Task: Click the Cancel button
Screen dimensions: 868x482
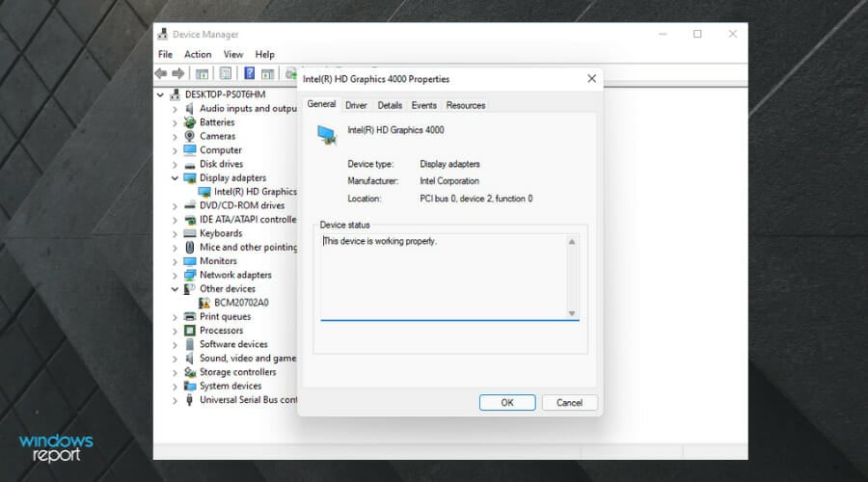Action: pos(569,403)
